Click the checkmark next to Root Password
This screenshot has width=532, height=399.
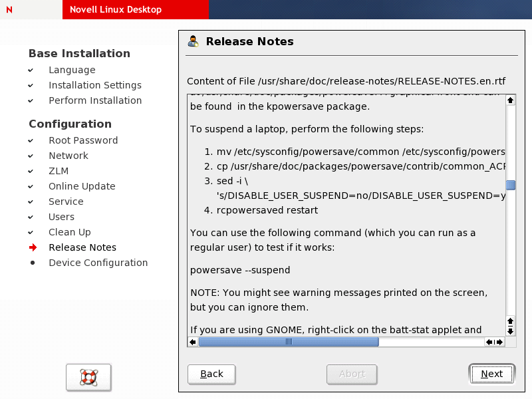coord(31,141)
